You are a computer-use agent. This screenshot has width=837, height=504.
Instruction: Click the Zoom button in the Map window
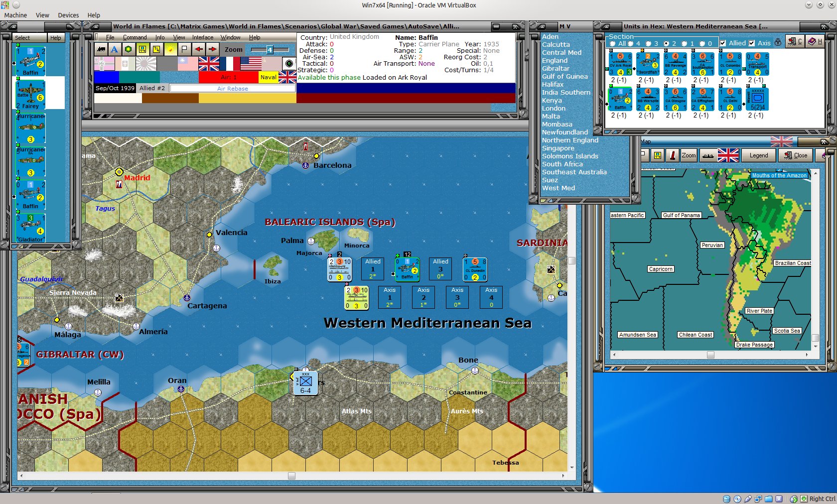point(689,155)
